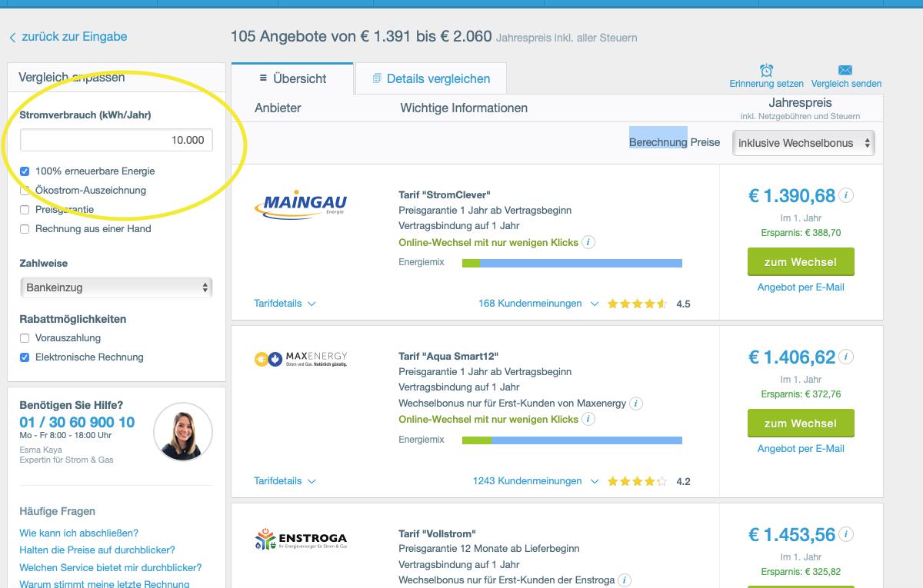Click info icon after Maxenergy Wechselbonus note
This screenshot has width=923, height=588.
[636, 404]
